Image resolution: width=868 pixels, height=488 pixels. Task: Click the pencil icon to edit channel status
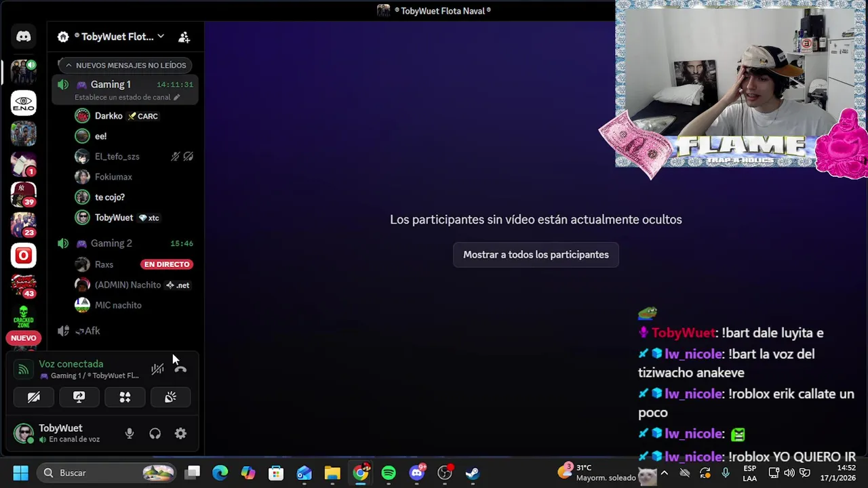(177, 98)
